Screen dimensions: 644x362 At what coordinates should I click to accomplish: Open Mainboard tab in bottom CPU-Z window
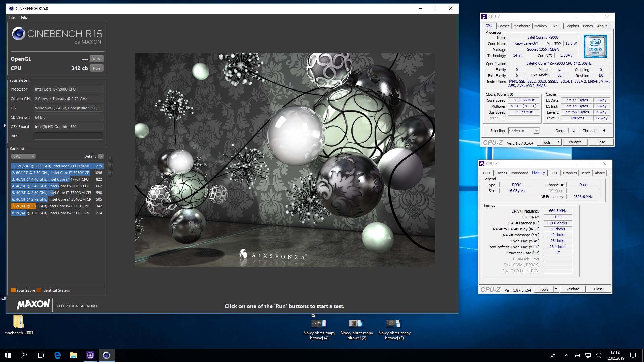coord(520,173)
